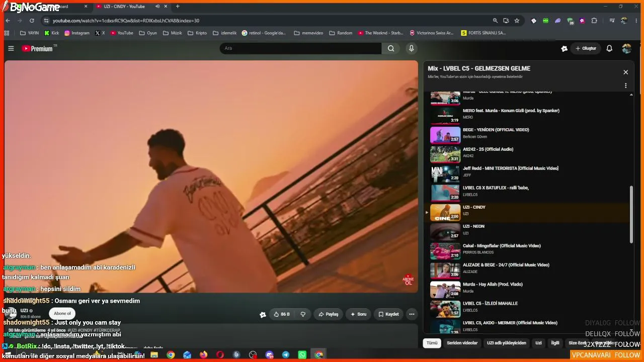Reload the page in Chrome

tap(32, 21)
